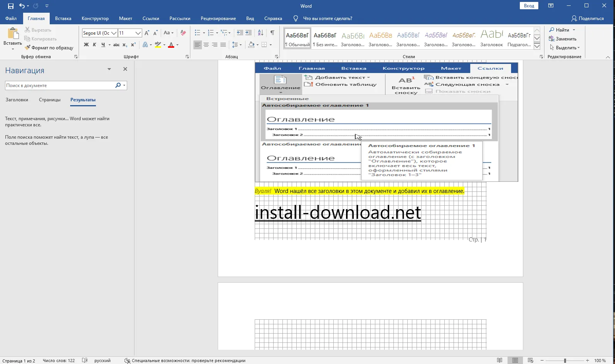Screen dimensions: 615x364
Task: Click the install-download.net hyperlink
Action: (338, 213)
